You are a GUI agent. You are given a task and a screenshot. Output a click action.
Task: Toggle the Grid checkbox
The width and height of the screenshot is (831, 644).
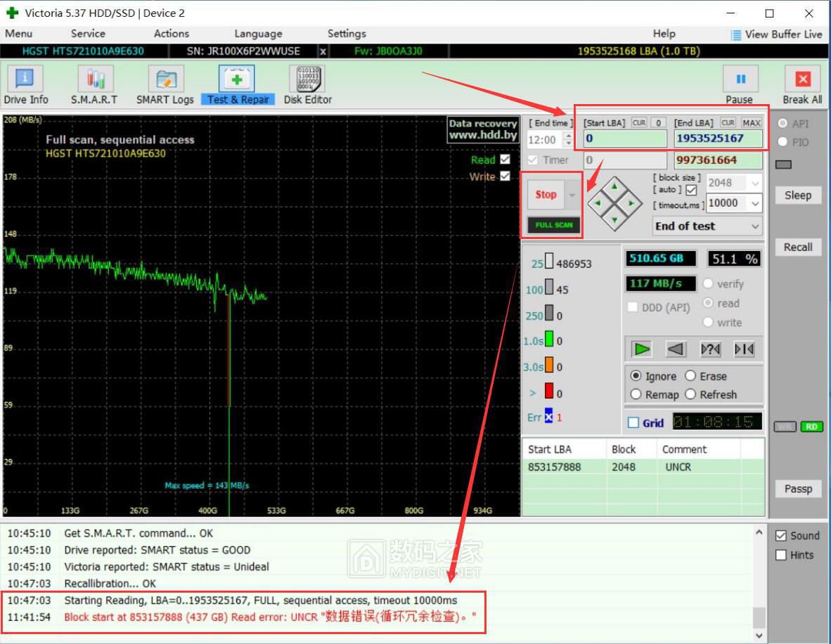pos(633,423)
